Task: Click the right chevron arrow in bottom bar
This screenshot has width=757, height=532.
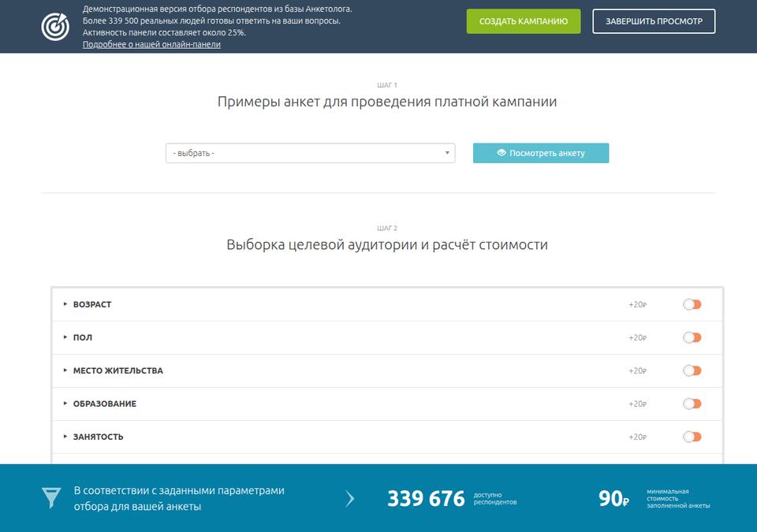Action: [350, 498]
